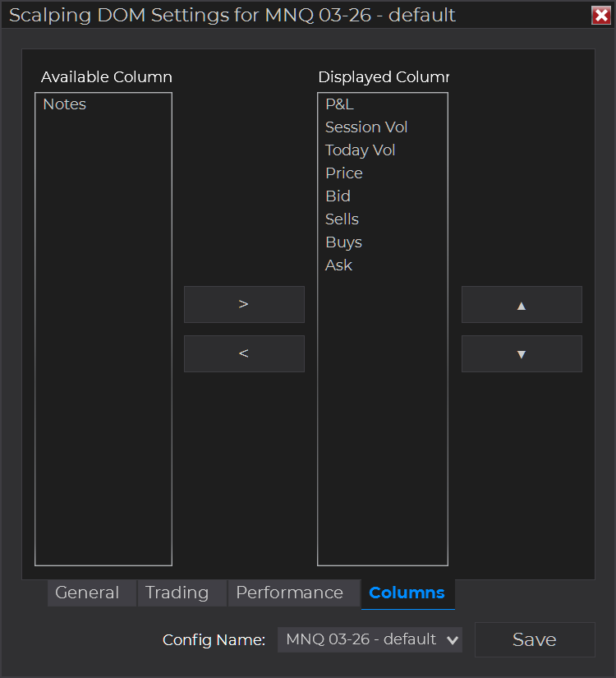Select the Price column entry
Viewport: 616px width, 678px height.
point(343,173)
